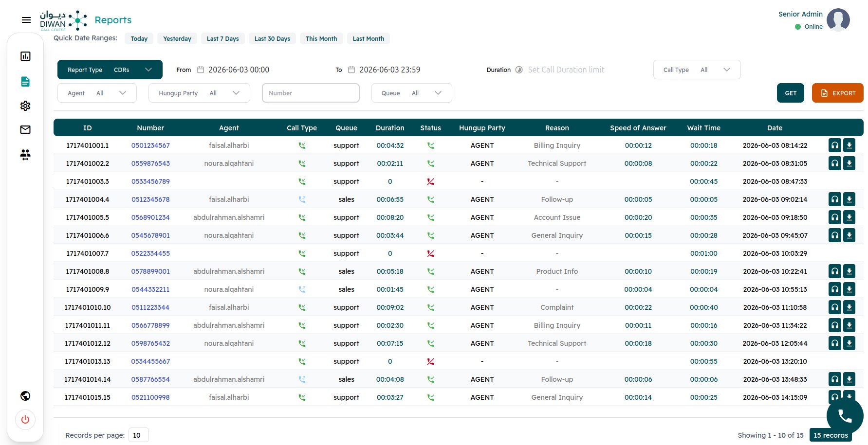Click the Account Issue reason cell
This screenshot has height=445, width=868.
[x=557, y=217]
